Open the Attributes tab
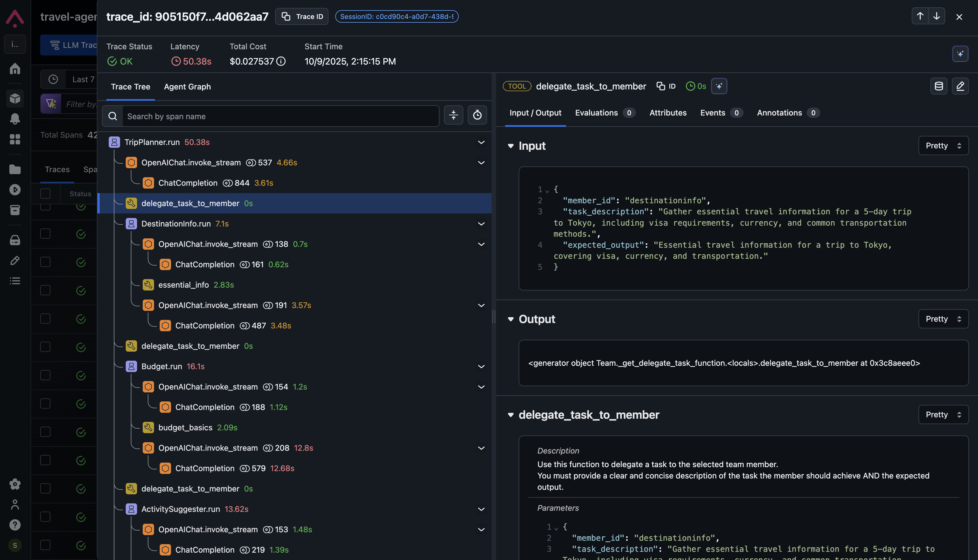Viewport: 978px width, 560px height. (x=668, y=113)
